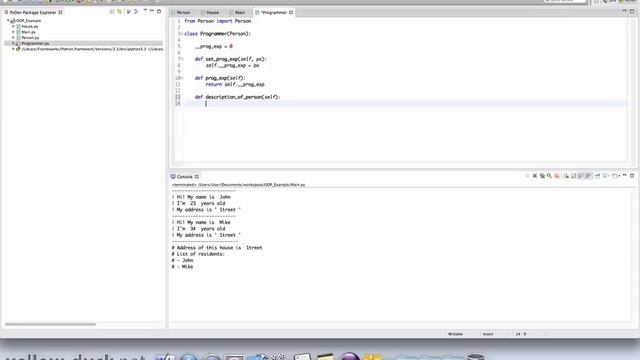Toggle Link with Editor in Package Explorer
The image size is (640, 360).
[120, 12]
